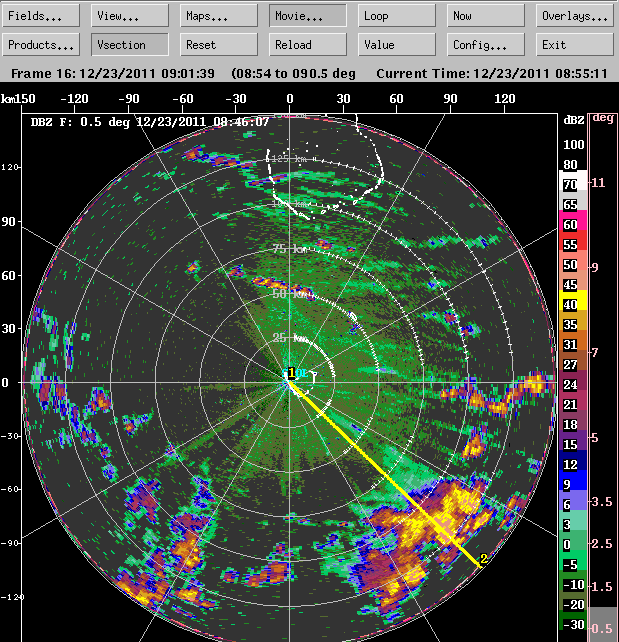This screenshot has height=642, width=619.
Task: Toggle the Vsection mode button
Action: pos(130,44)
